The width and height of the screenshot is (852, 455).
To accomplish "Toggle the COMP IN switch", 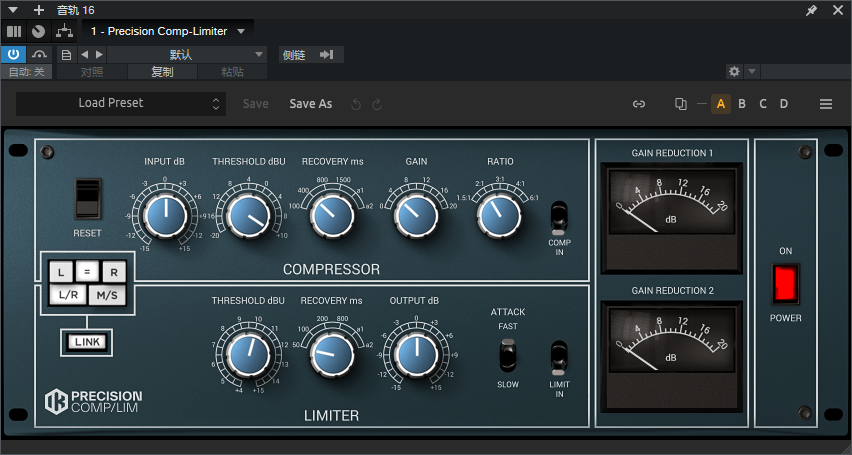I will (559, 218).
